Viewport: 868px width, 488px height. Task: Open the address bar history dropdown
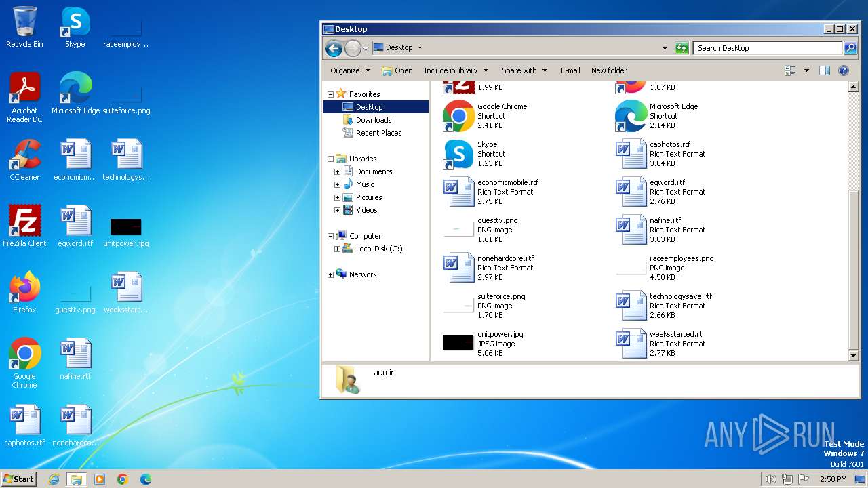tap(665, 48)
